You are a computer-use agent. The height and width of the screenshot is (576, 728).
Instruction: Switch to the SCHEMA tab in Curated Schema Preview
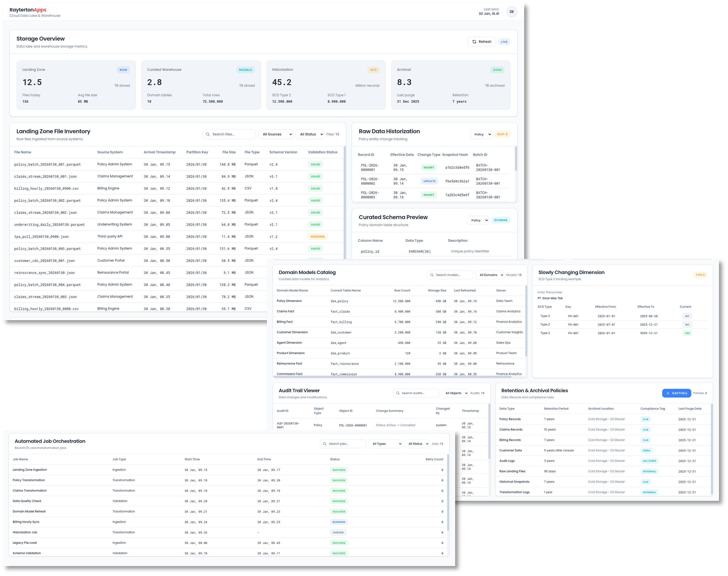(x=501, y=220)
